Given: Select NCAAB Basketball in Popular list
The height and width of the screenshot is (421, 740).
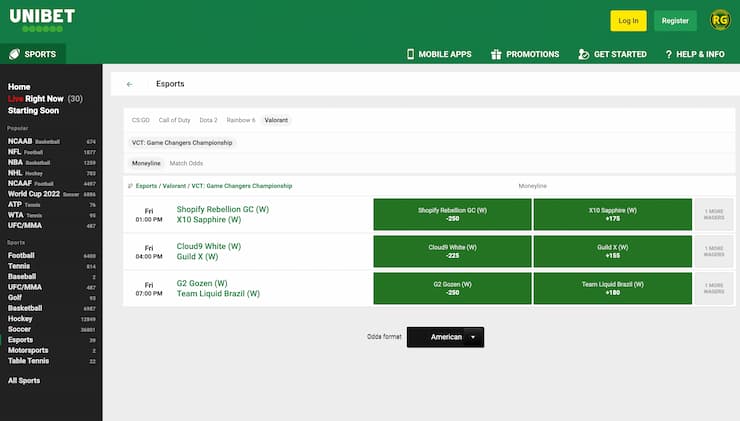Looking at the screenshot, I should [x=51, y=141].
